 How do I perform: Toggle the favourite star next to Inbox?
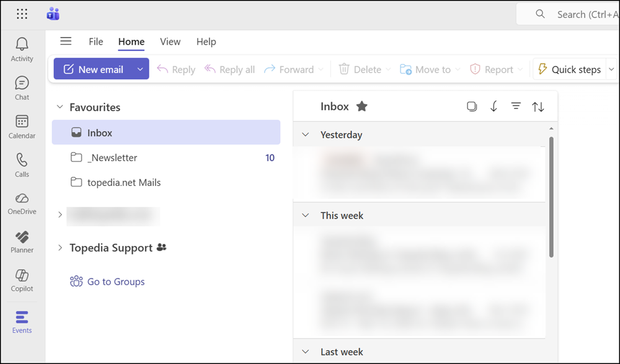(361, 106)
